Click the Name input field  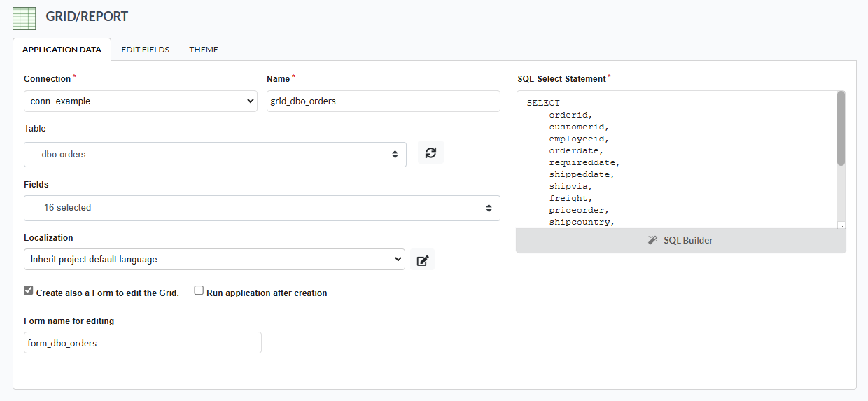tap(383, 101)
